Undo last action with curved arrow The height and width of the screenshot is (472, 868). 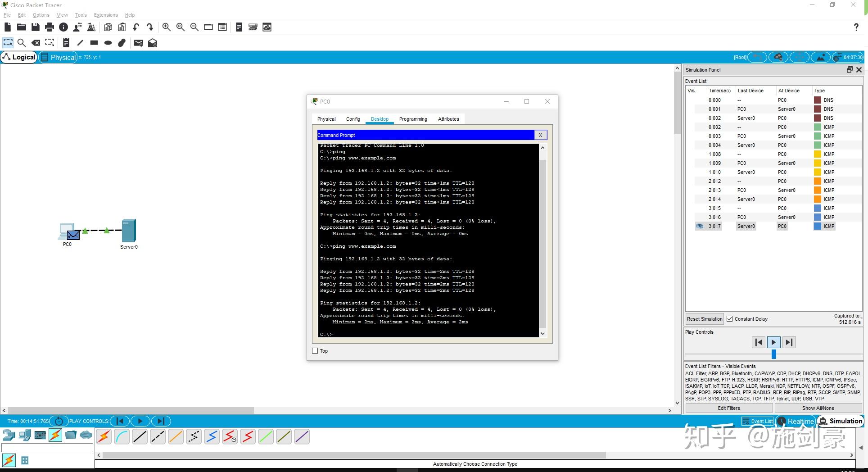point(136,27)
